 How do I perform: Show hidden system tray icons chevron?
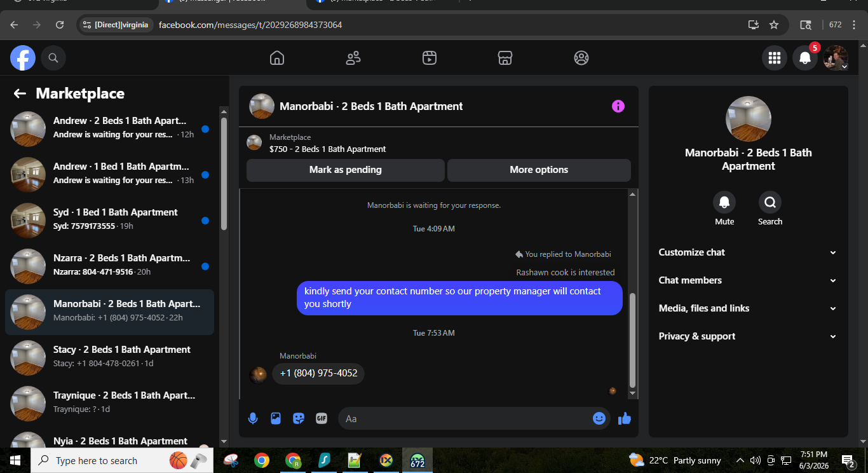pos(740,460)
